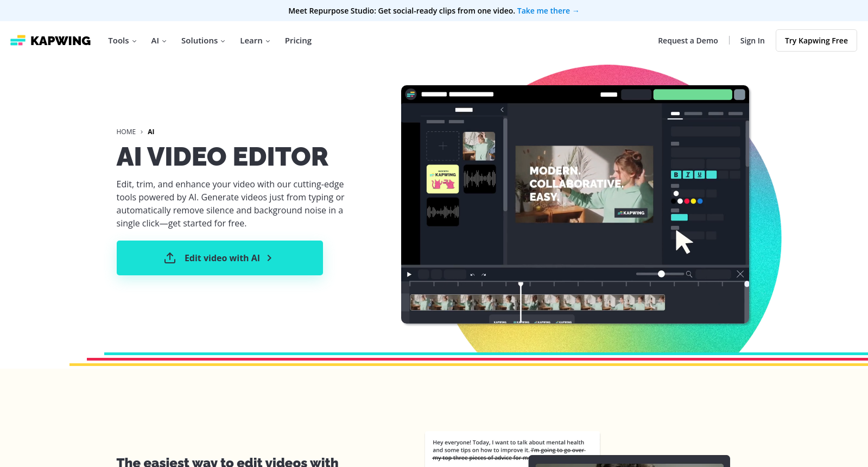Expand the Solutions dropdown

[x=203, y=41]
